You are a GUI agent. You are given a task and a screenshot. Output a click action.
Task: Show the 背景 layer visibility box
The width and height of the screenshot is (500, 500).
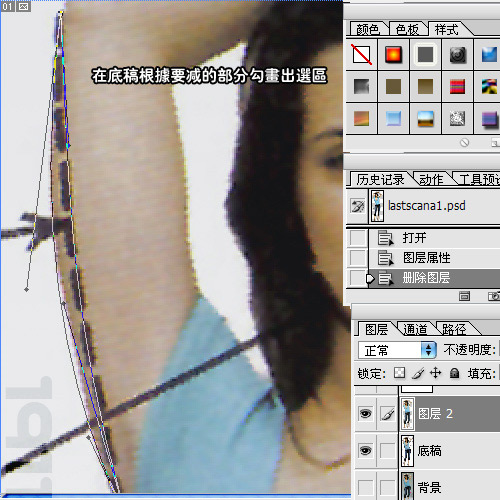point(365,487)
